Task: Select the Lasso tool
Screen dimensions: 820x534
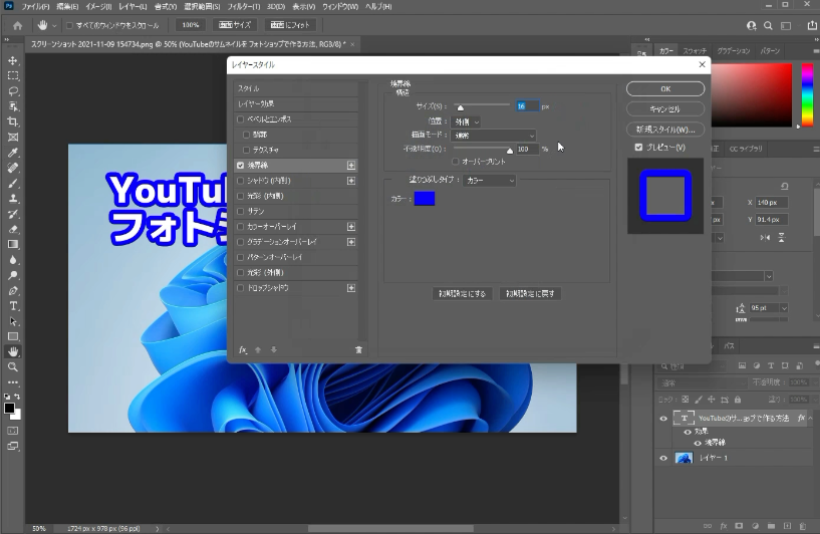Action: coord(13,92)
